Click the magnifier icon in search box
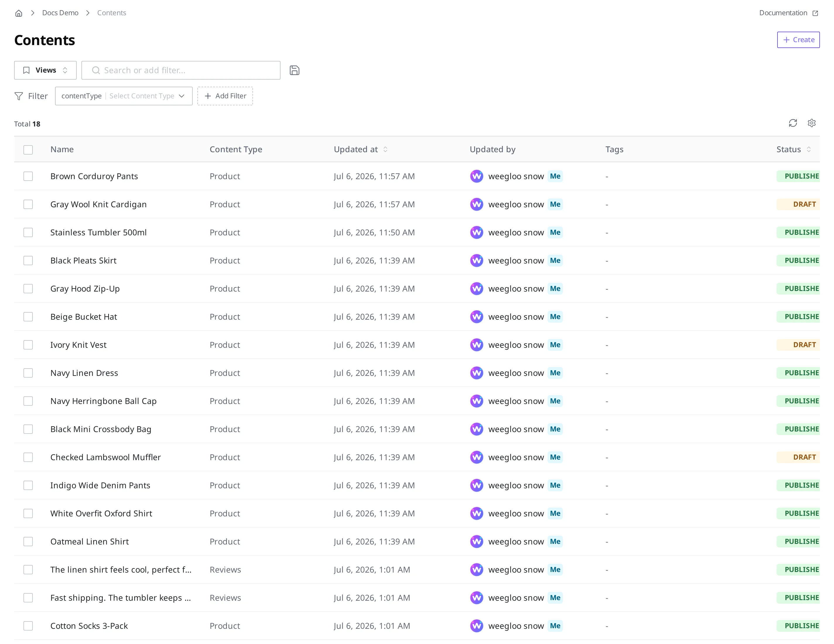The image size is (834, 644). click(96, 70)
